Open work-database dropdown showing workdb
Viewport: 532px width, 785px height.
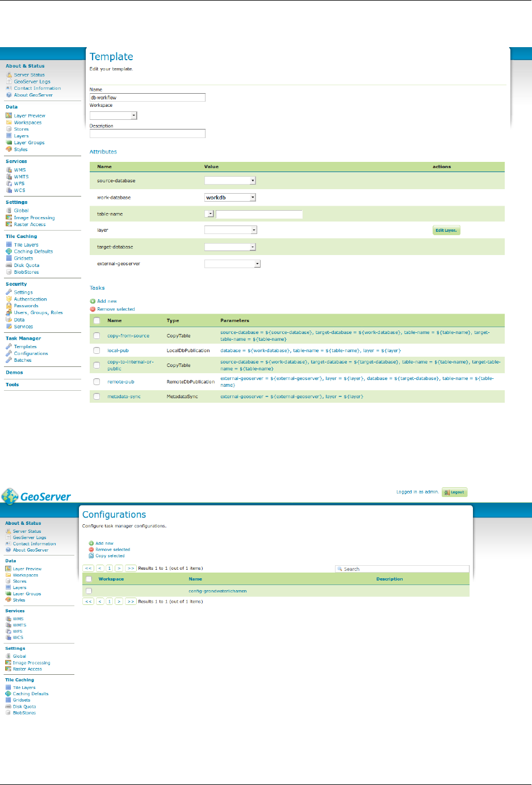(x=230, y=197)
